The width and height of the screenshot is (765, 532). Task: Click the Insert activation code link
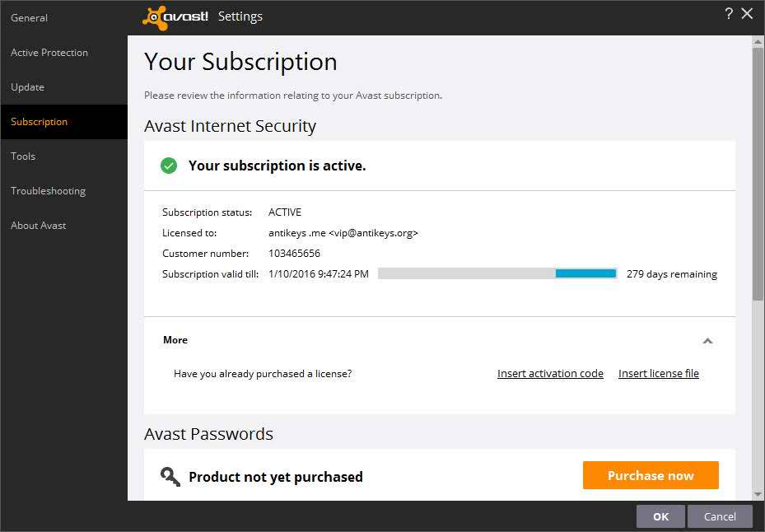550,373
